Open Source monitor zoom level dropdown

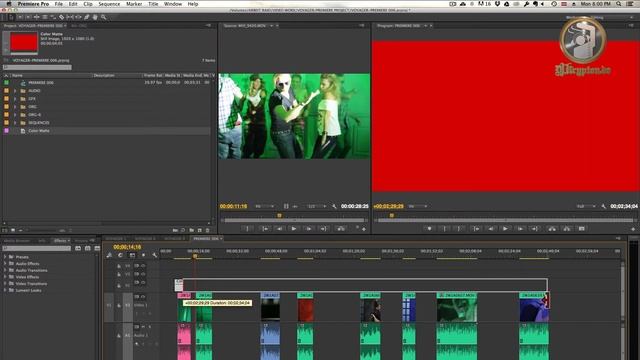[x=264, y=207]
